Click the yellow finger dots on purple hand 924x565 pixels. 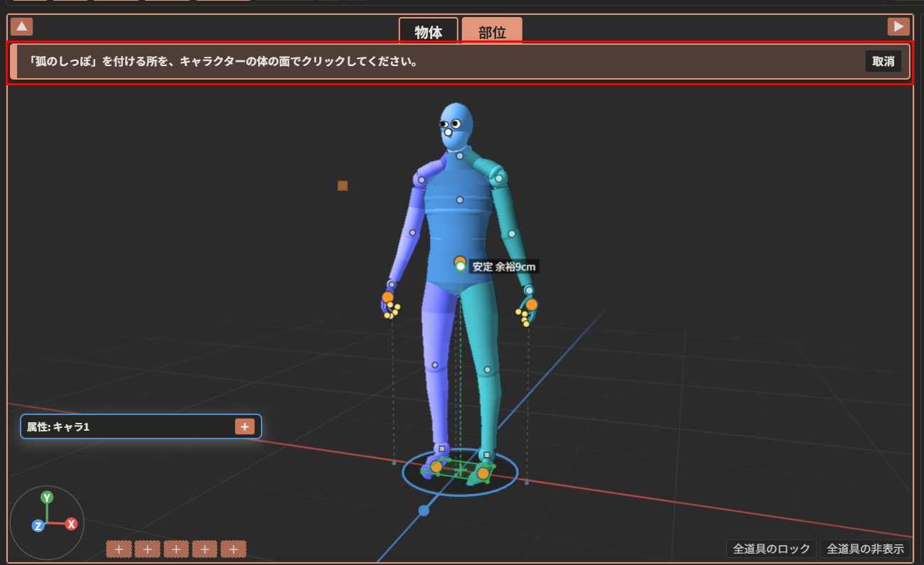click(x=392, y=310)
